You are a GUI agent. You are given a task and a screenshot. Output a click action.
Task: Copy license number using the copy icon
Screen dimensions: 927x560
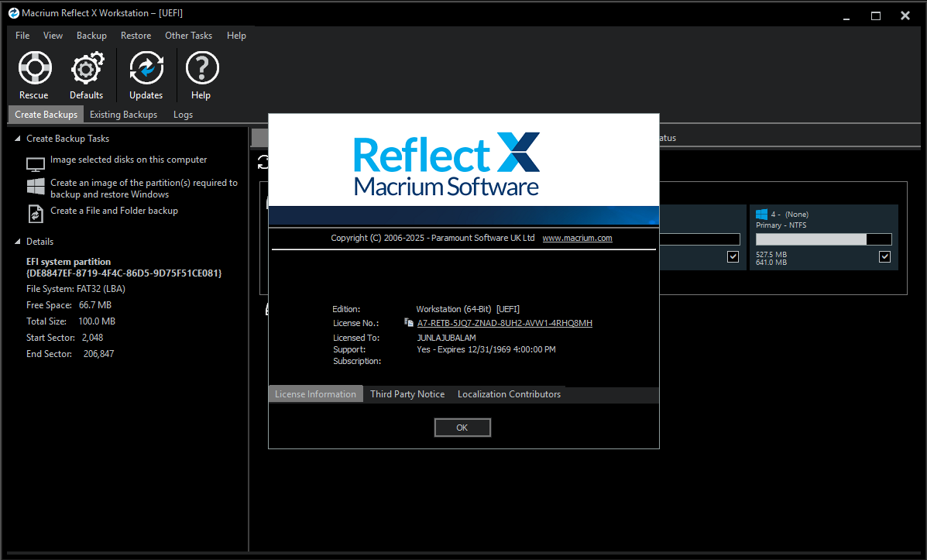(409, 322)
